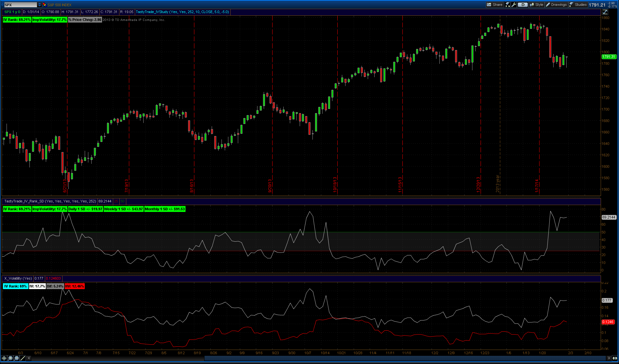Open the Drawings menu
Viewport: 619px width, 364px height.
tap(556, 5)
